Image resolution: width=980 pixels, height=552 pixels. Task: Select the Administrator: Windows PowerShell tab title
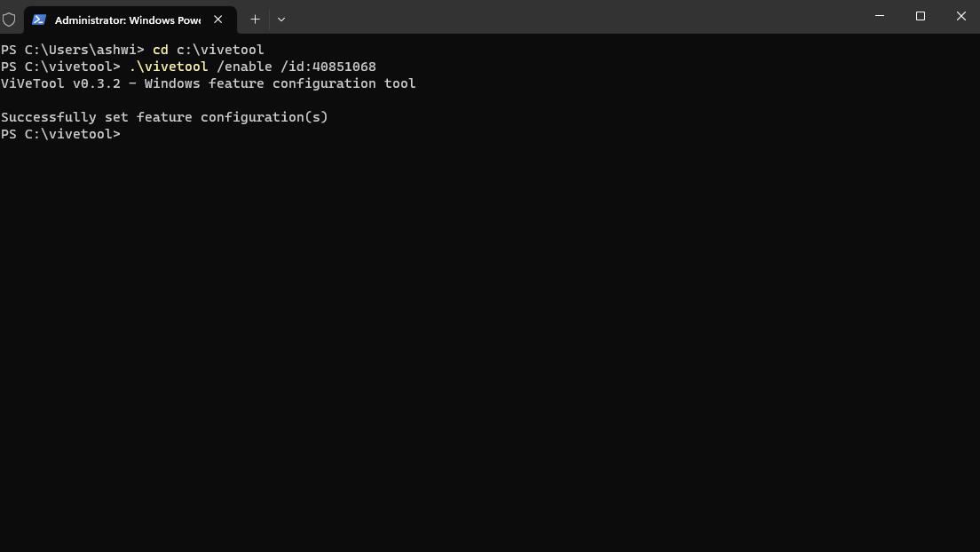click(x=127, y=20)
